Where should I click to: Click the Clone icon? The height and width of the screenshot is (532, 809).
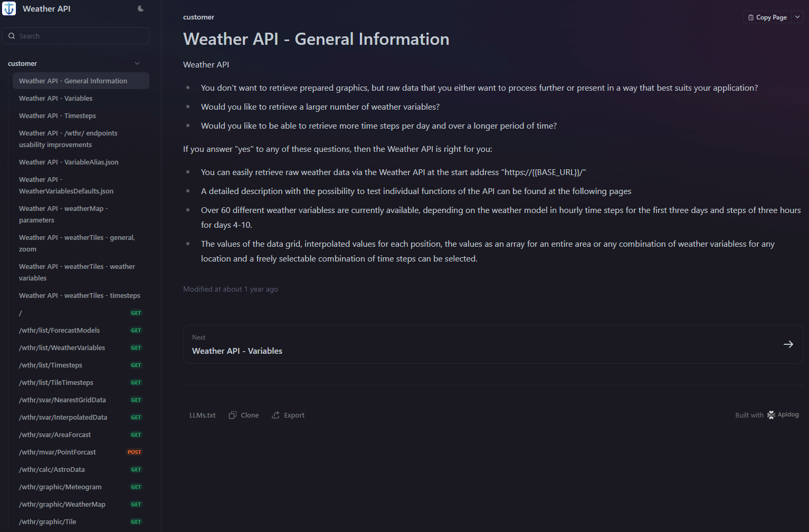point(232,415)
